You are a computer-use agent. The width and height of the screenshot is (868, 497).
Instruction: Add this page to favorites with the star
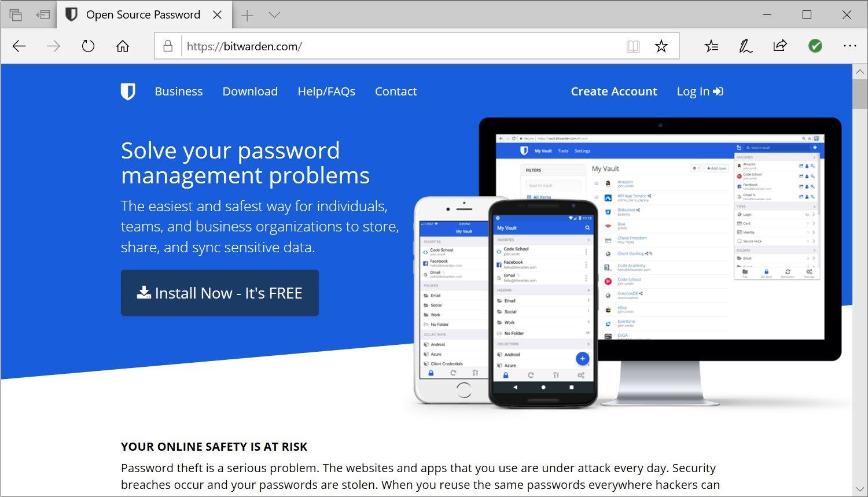pyautogui.click(x=661, y=46)
